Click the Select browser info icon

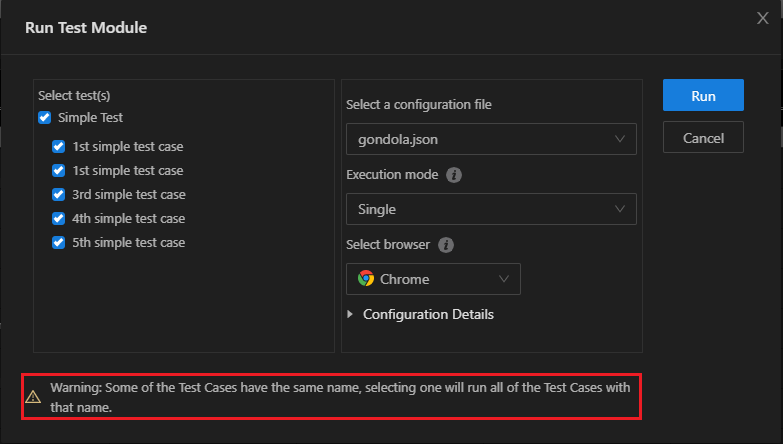pyautogui.click(x=446, y=245)
